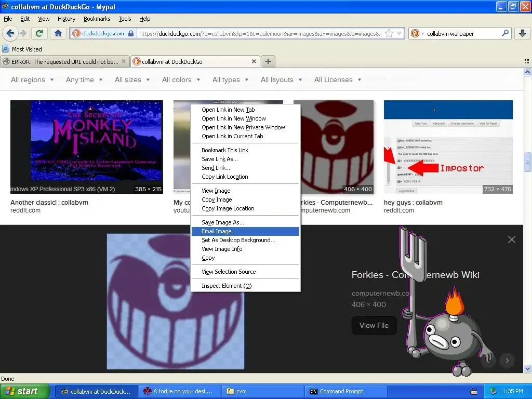The height and width of the screenshot is (399, 532).
Task: Choose View Image Info
Action: click(245, 249)
